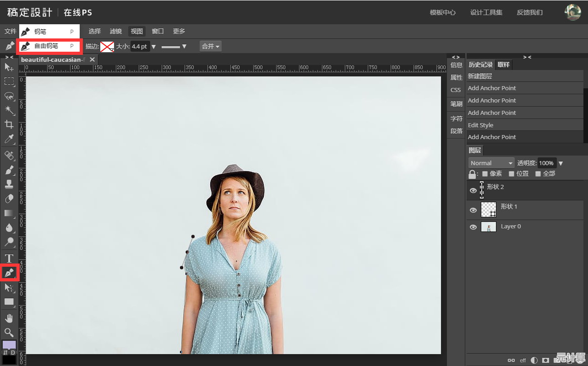Activate the Zoom magnifier tool
The image size is (588, 366).
click(x=9, y=332)
